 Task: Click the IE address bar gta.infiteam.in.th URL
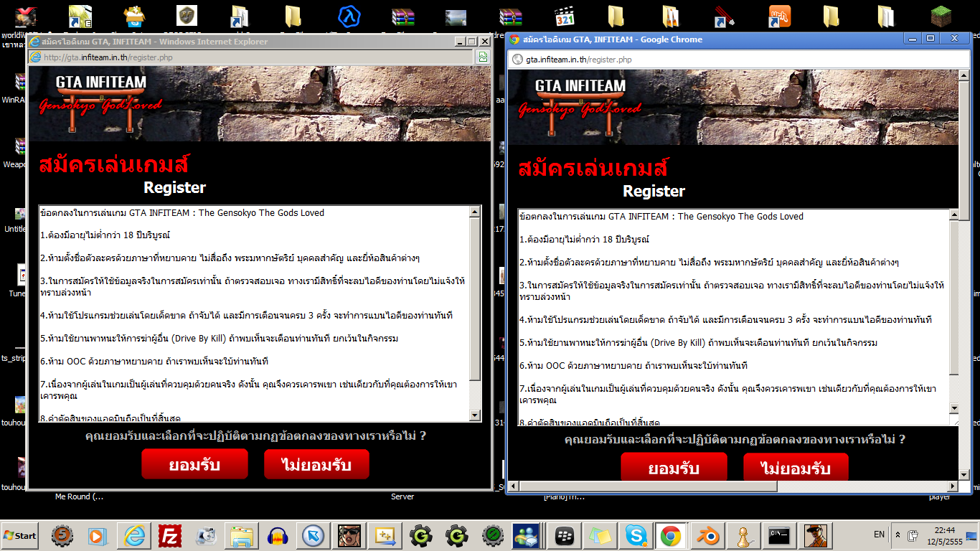pos(251,57)
